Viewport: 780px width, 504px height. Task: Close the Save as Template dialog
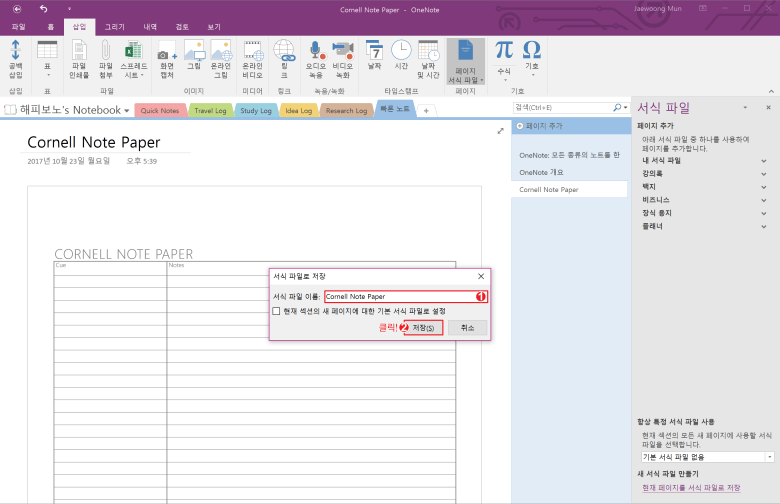tap(481, 276)
